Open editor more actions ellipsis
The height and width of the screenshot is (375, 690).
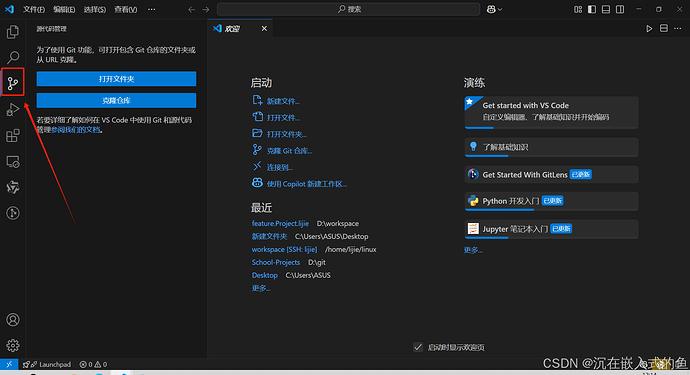click(678, 29)
